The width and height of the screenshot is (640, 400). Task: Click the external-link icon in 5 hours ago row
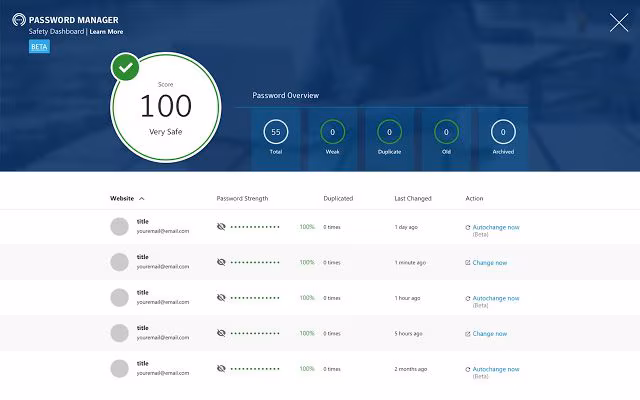468,334
